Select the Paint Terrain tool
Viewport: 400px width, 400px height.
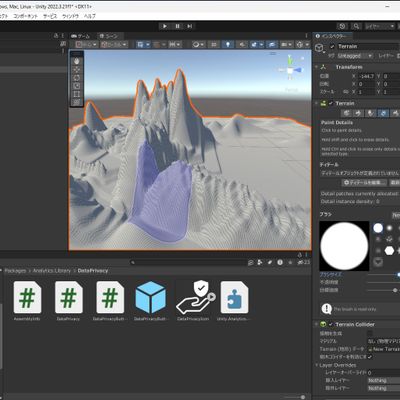(x=359, y=113)
